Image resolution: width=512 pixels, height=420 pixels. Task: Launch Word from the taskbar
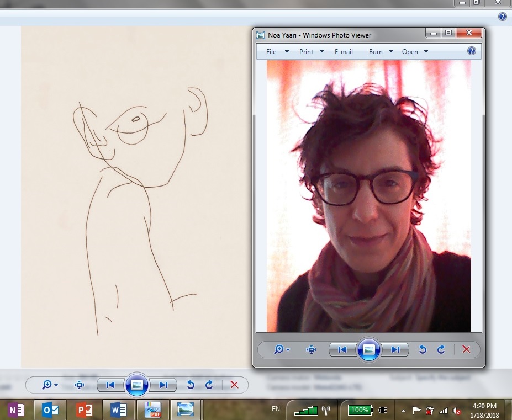click(118, 410)
